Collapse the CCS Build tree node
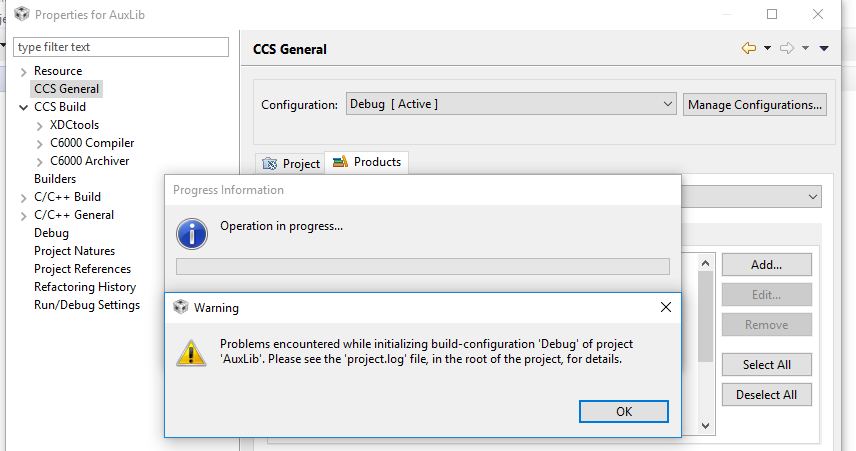856x451 pixels. click(x=24, y=107)
